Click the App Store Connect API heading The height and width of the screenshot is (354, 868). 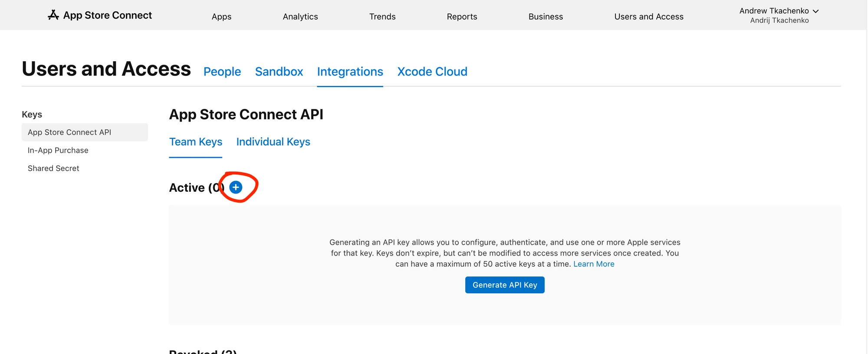[x=246, y=115]
